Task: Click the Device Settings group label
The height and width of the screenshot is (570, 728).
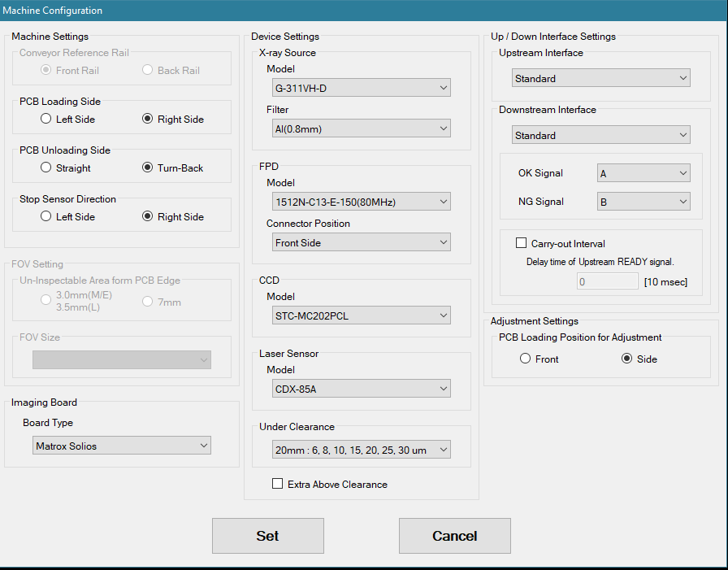Action: point(285,37)
